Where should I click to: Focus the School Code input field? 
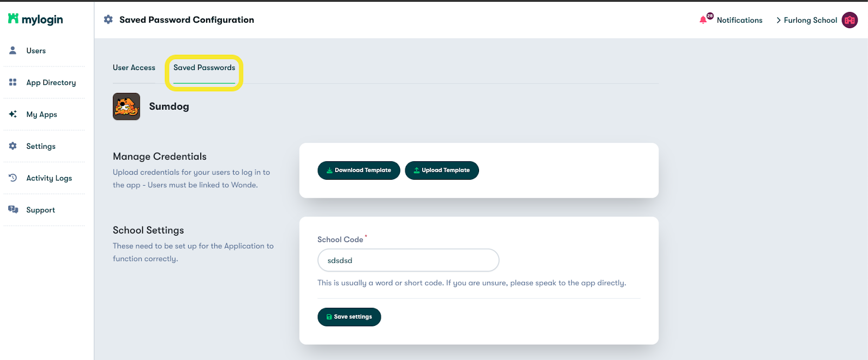408,260
